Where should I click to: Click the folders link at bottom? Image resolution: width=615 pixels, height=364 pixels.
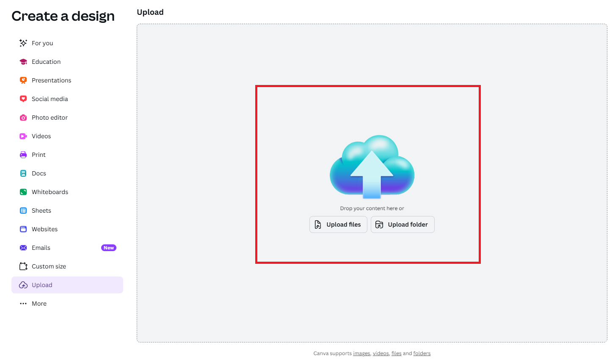click(422, 353)
